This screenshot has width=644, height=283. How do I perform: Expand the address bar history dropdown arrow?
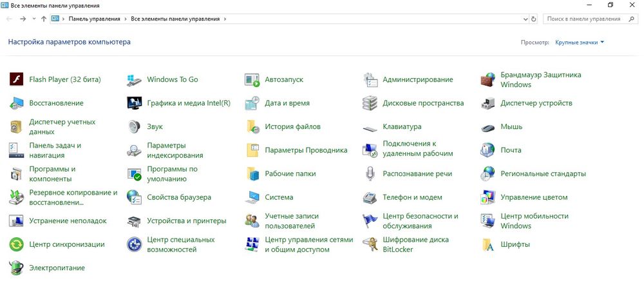[x=524, y=19]
